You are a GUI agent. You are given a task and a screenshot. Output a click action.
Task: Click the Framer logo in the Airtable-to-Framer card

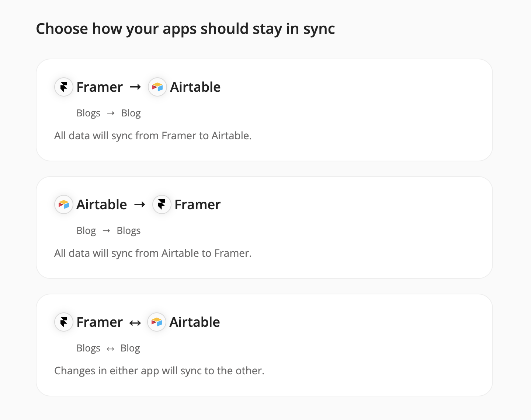pyautogui.click(x=162, y=204)
